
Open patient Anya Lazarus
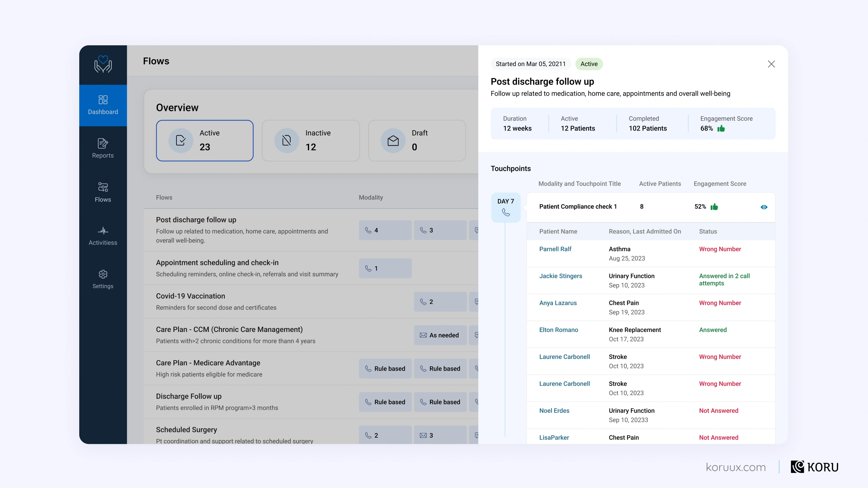[558, 303]
